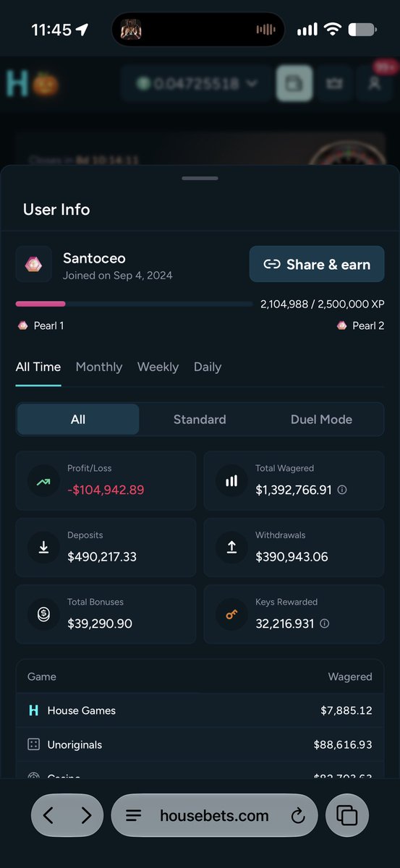Open the Safari tabs overview icon
Viewport: 400px width, 868px height.
point(347,816)
